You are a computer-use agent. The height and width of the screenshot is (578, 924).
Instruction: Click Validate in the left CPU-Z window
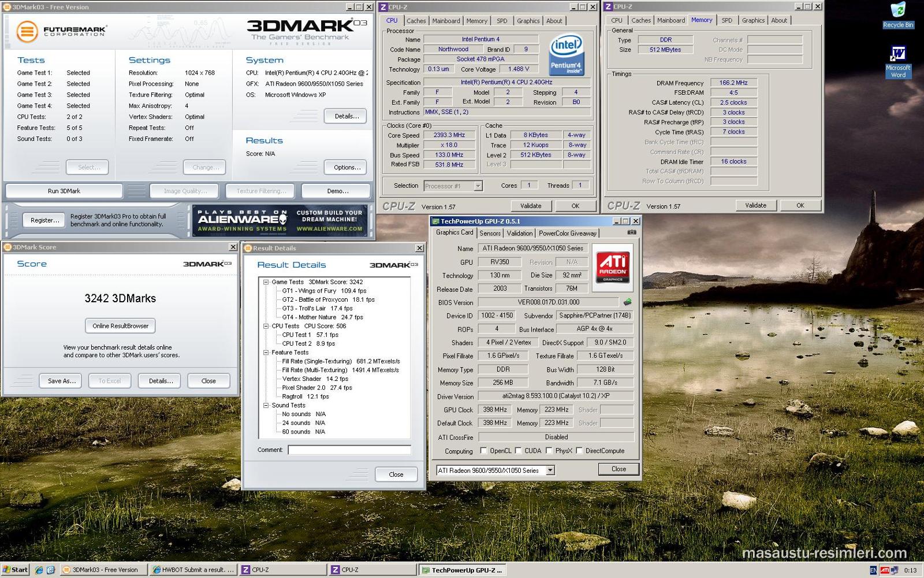pyautogui.click(x=531, y=205)
